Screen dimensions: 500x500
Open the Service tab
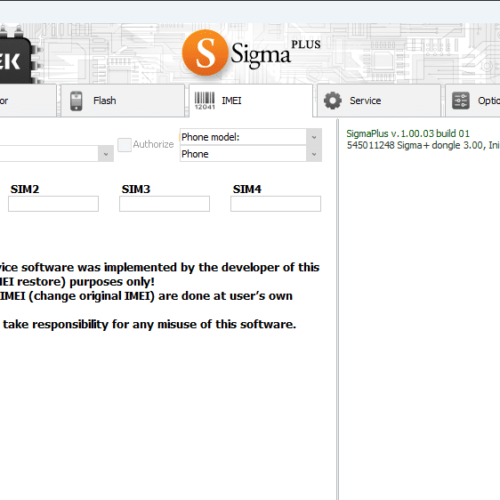coord(379,100)
